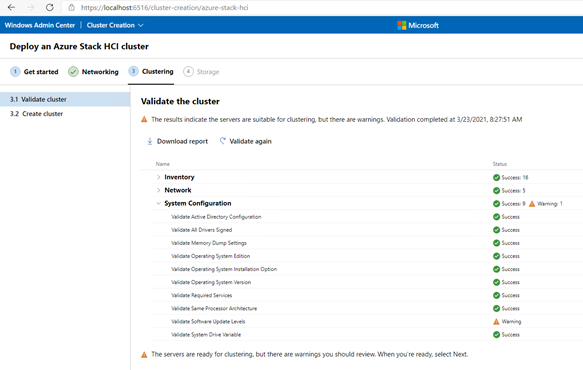Click the Status column header
The image size is (583, 370).
pyautogui.click(x=500, y=164)
